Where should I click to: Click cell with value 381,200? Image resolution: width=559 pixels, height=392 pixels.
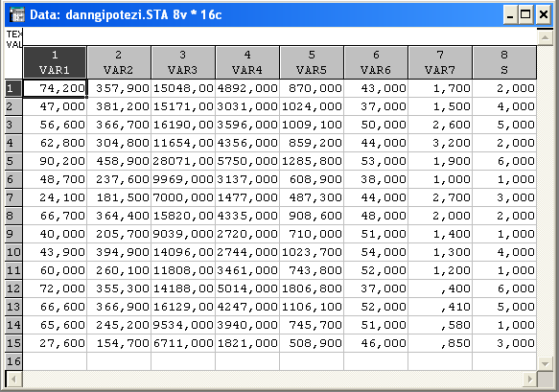(119, 106)
